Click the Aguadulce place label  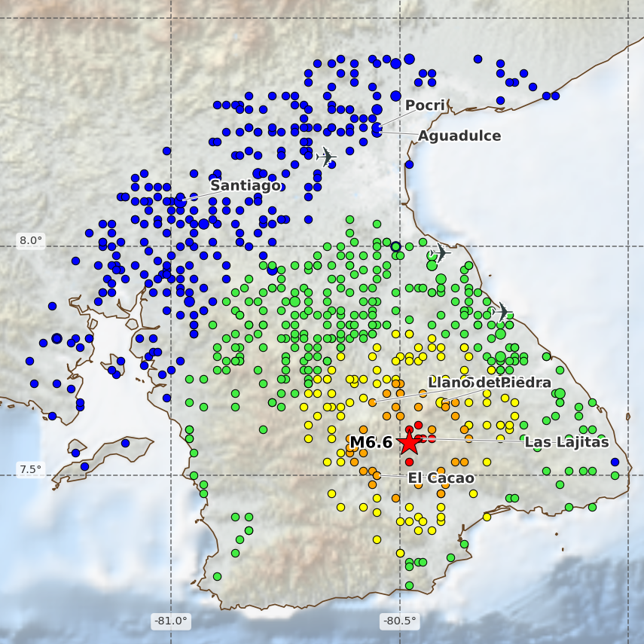[459, 136]
